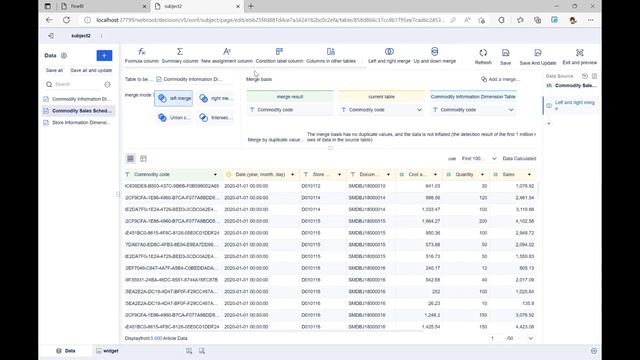Open page size dropdown at bottom right
The width and height of the screenshot is (640, 360).
531,338
